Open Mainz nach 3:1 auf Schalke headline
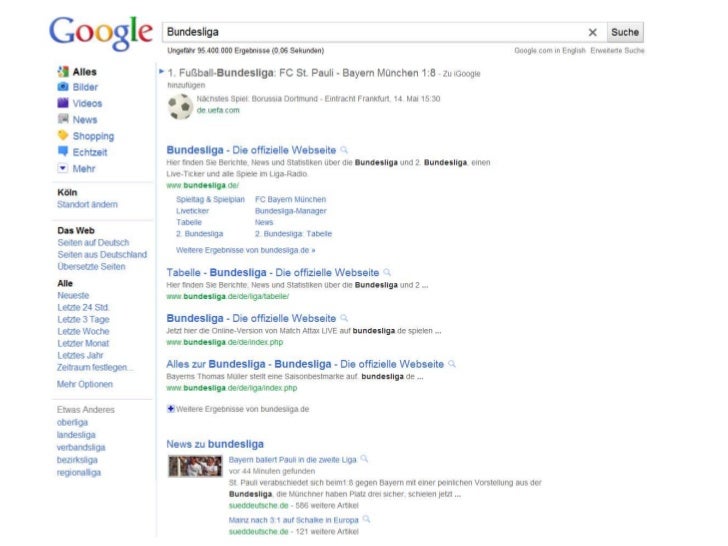The width and height of the screenshot is (728, 546). [293, 520]
